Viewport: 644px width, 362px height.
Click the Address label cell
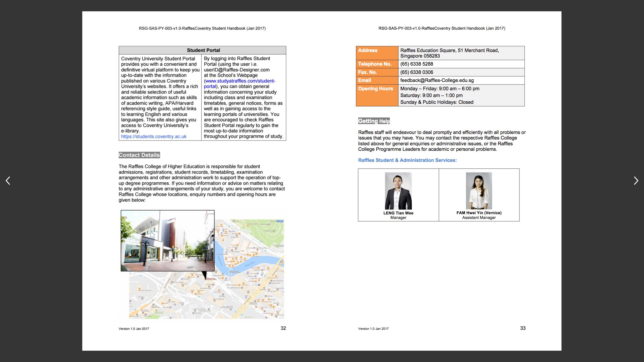click(x=368, y=51)
